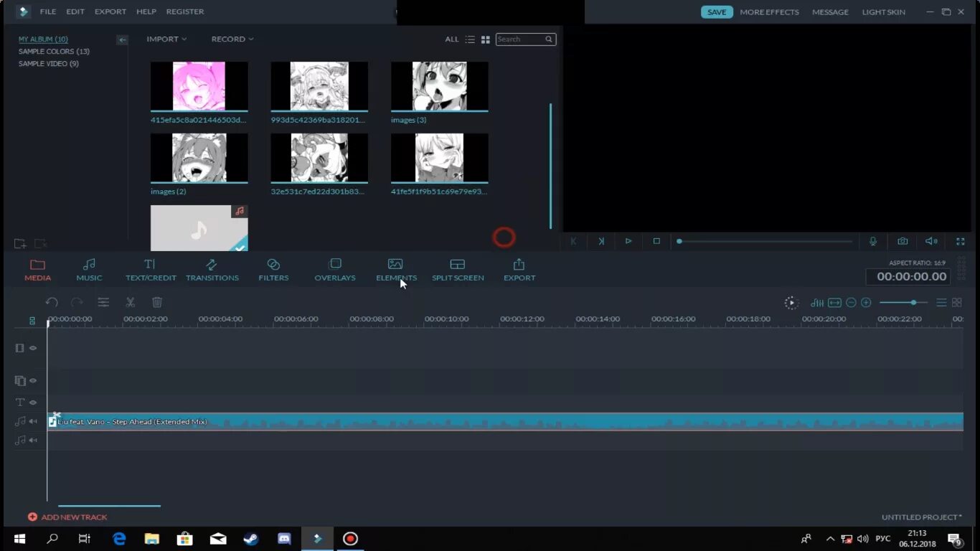Viewport: 980px width, 551px height.
Task: Redo the last undone action
Action: 77,303
